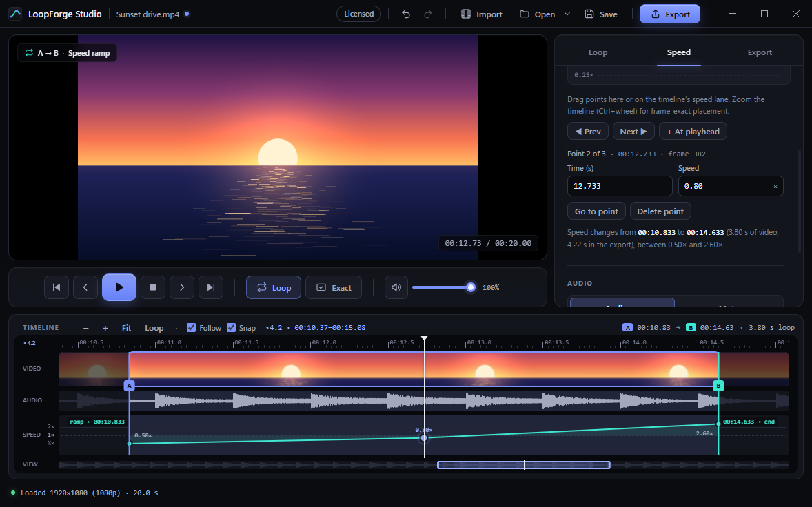Click the LoopForge Studio logo icon

pos(16,14)
